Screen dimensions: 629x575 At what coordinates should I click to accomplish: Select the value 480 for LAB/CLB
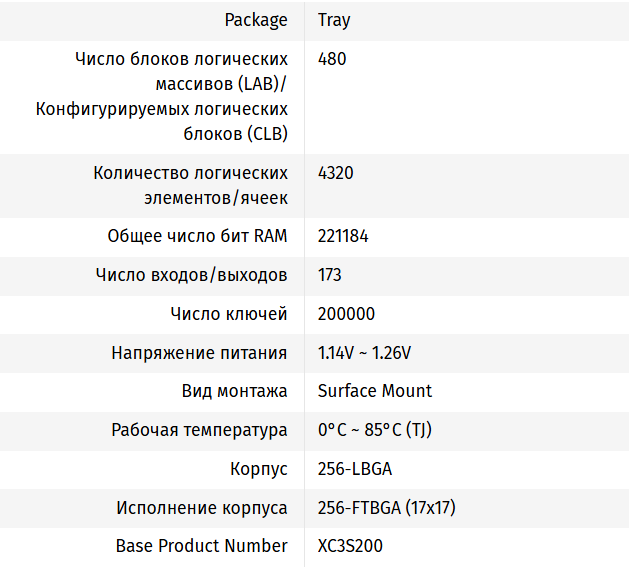tap(332, 59)
